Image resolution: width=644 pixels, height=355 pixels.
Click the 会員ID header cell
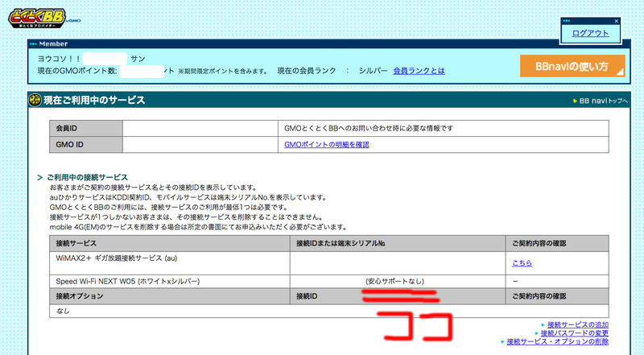coord(86,128)
